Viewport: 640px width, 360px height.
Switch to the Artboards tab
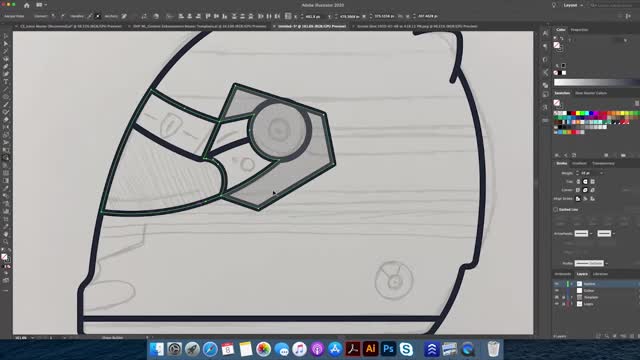click(562, 274)
